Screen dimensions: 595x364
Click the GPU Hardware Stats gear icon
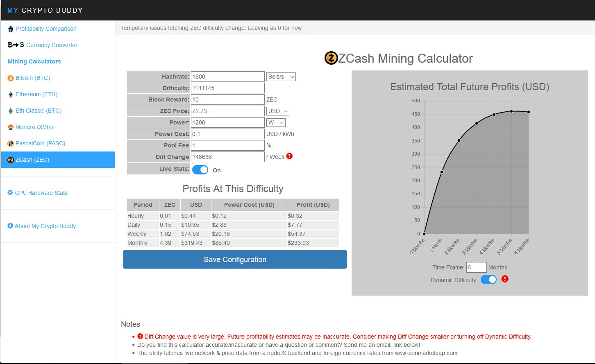click(10, 192)
